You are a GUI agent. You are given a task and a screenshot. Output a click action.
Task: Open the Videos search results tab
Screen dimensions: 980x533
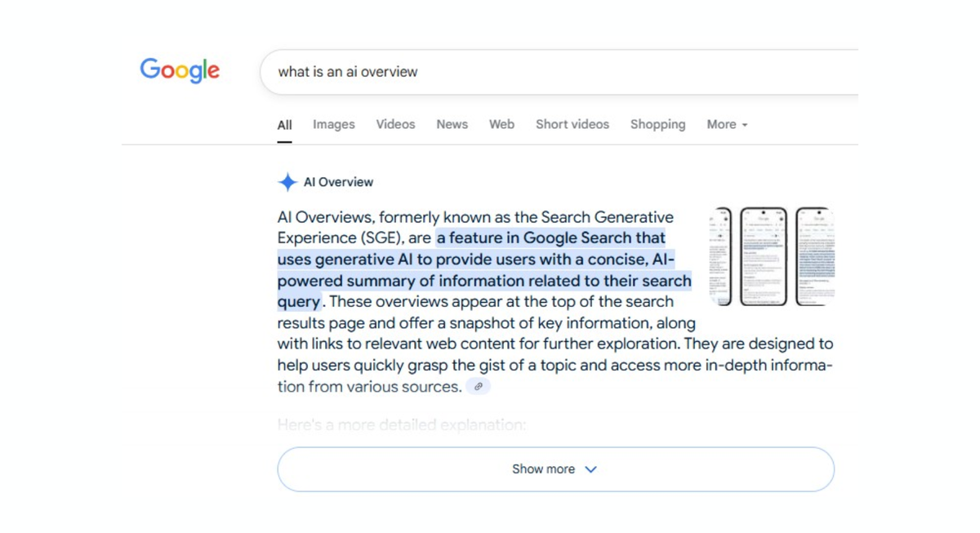pyautogui.click(x=395, y=124)
